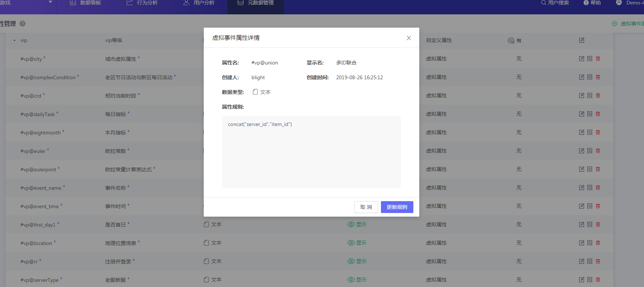Toggle visibility eye for #vp@location row
Viewport: 644px width, 287px height.
(351, 243)
